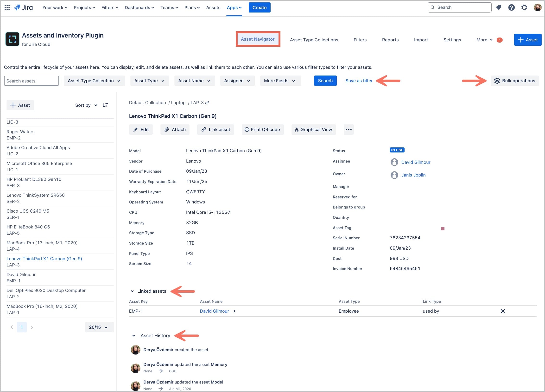Viewport: 545px width, 392px height.
Task: Open the Assignee filter dropdown
Action: pyautogui.click(x=237, y=81)
